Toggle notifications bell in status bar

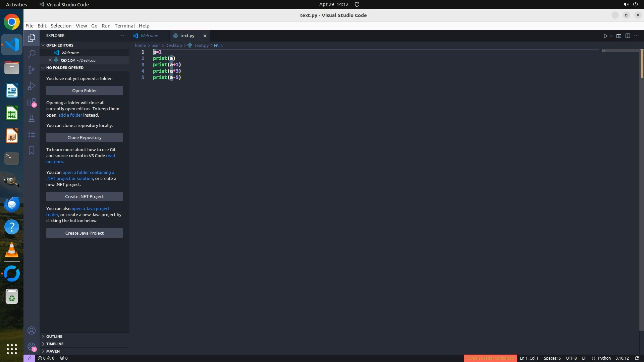tap(637, 358)
